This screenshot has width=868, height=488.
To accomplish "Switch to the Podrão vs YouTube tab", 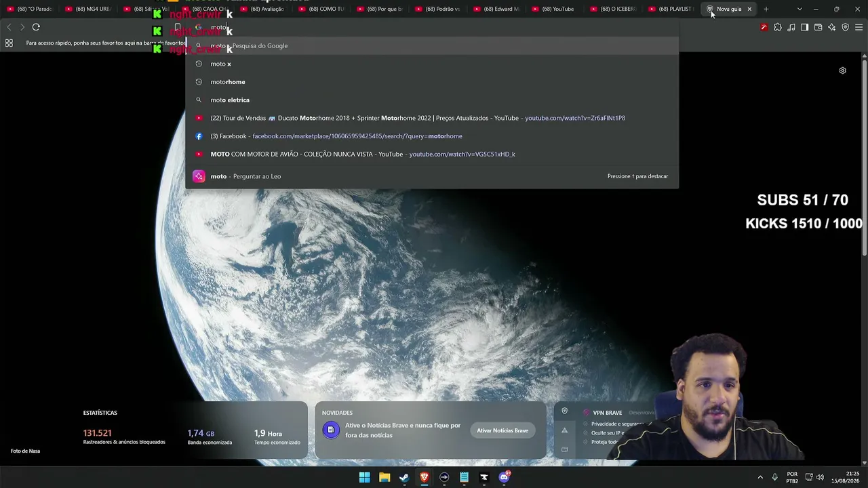I will click(438, 9).
